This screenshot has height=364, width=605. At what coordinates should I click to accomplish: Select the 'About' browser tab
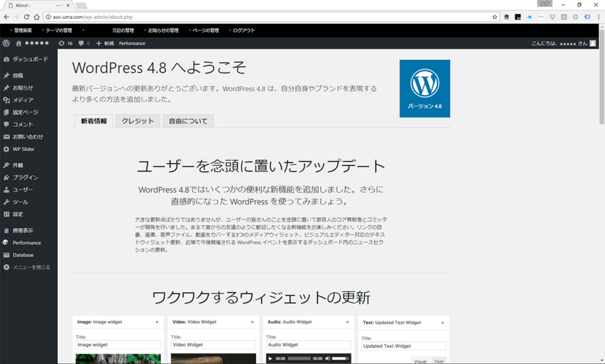(37, 5)
